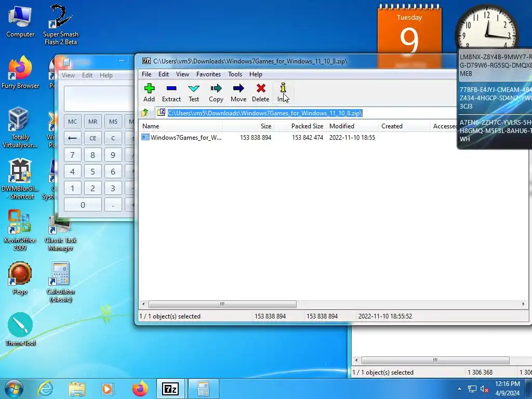
Task: Open Totally Virtualyour... desktop shortcut
Action: [20, 128]
